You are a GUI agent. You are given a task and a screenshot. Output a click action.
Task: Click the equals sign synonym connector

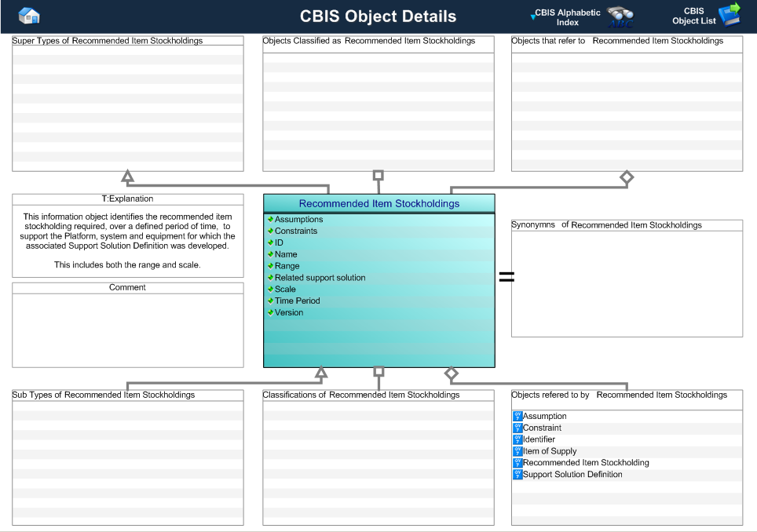(506, 276)
